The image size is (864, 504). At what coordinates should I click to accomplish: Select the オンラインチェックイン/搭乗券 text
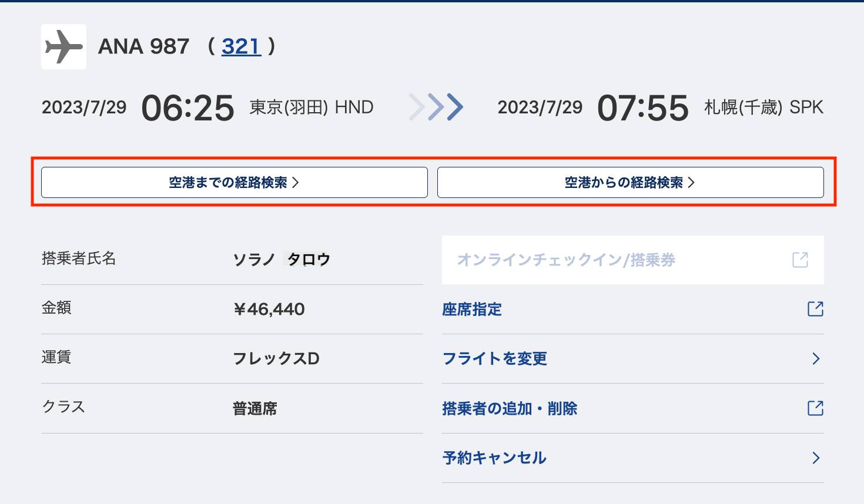point(566,260)
